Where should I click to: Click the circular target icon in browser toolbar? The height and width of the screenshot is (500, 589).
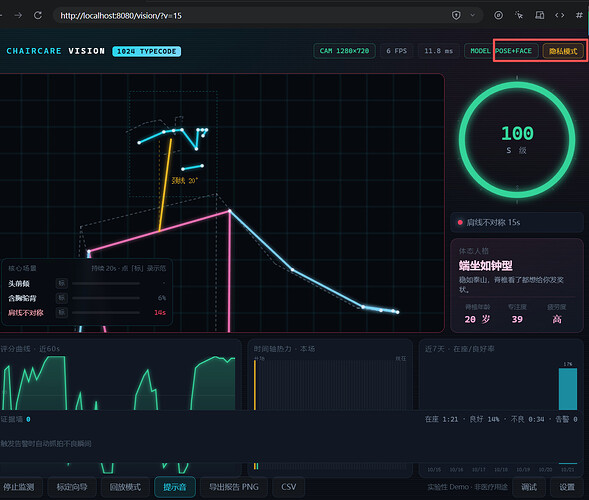pos(498,15)
